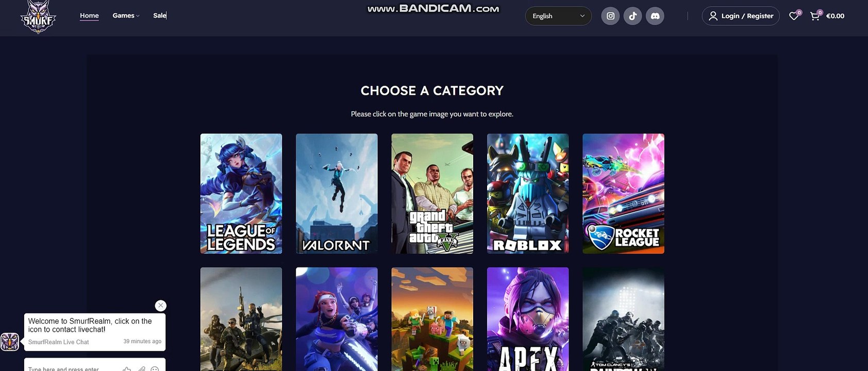Screen dimensions: 868x371
Task: Select the Valorant category image
Action: (x=337, y=194)
